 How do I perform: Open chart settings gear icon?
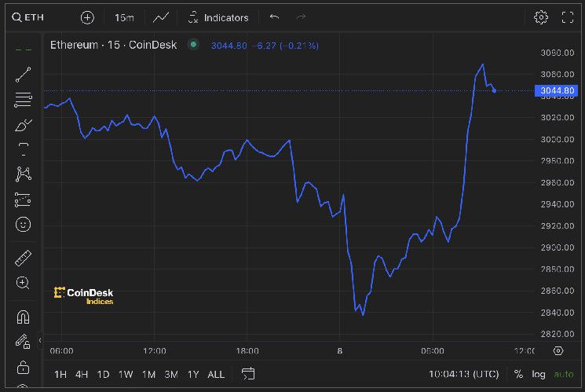click(x=541, y=17)
